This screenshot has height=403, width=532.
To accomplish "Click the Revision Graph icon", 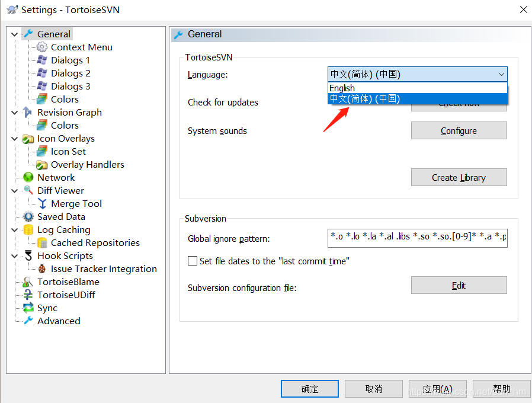I will pyautogui.click(x=28, y=112).
